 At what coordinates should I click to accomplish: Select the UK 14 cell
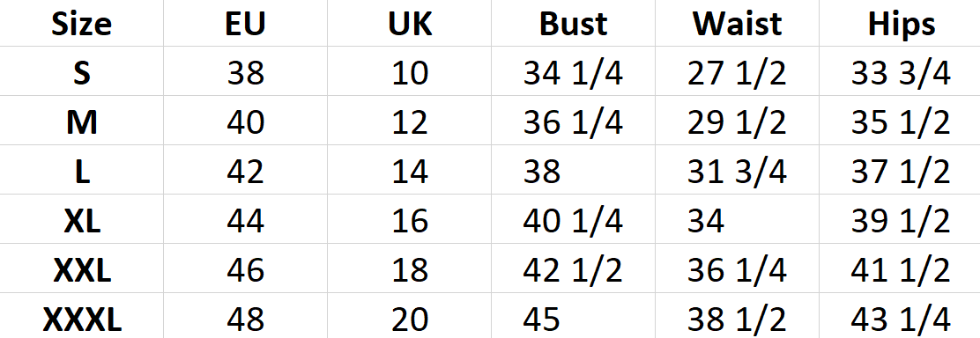coord(410,170)
